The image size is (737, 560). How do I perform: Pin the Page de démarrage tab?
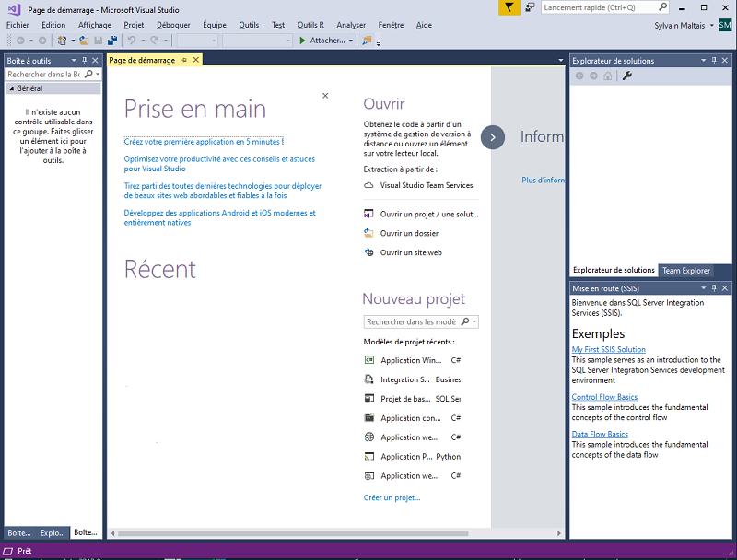183,60
